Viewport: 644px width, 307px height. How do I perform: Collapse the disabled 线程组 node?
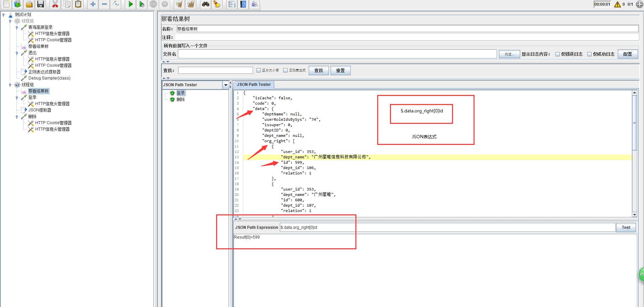(10, 21)
